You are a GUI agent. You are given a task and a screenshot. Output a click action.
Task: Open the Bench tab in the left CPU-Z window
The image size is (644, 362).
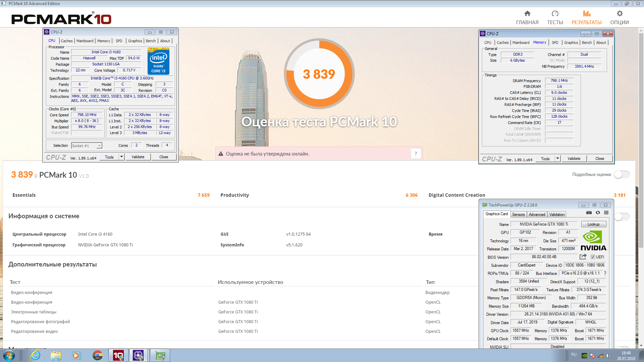click(151, 41)
